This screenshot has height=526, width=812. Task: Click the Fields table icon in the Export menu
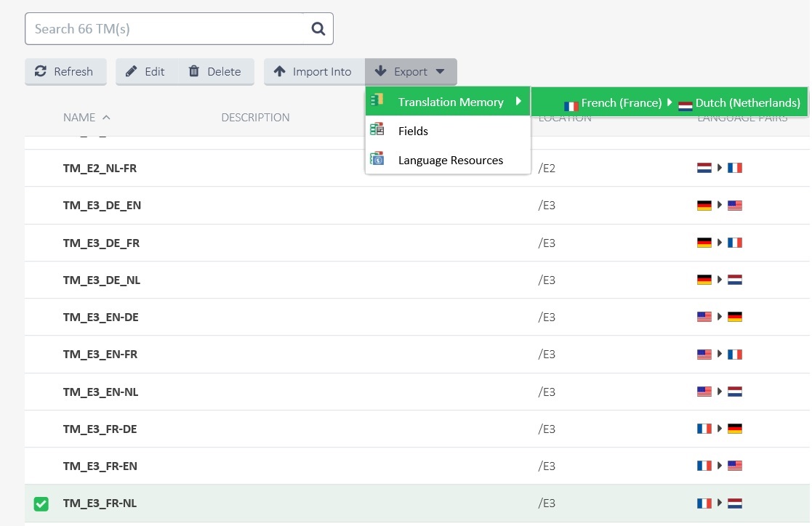point(377,129)
